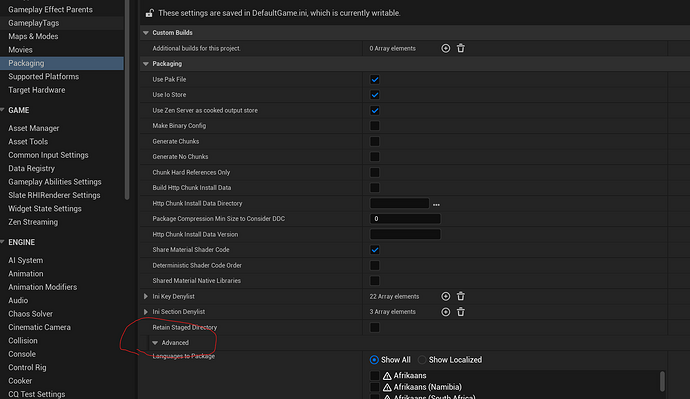
Task: Enable Generate Chunks checkbox
Action: tap(374, 141)
